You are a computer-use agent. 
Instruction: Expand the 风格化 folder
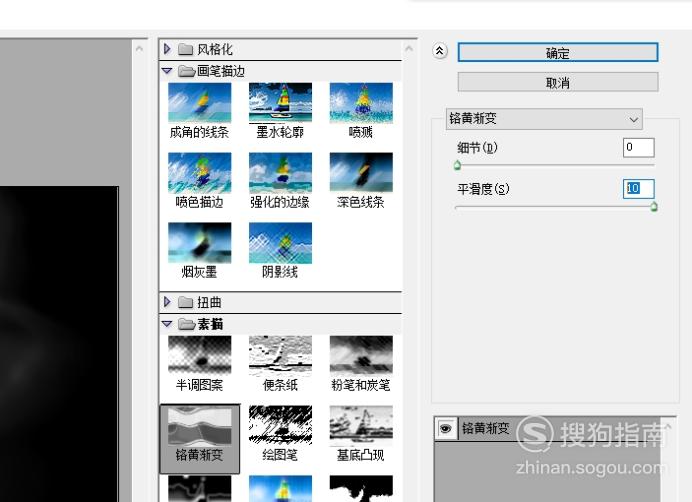[167, 49]
